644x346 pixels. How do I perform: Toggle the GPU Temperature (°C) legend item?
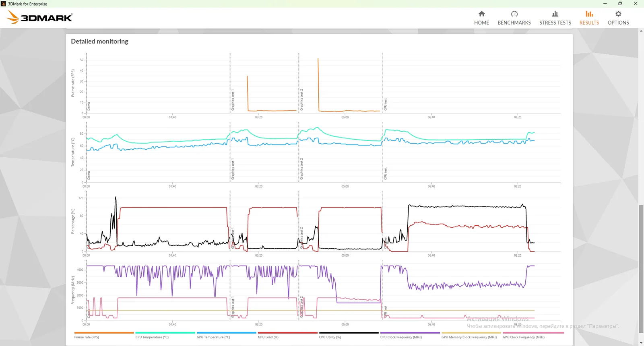tap(226, 335)
